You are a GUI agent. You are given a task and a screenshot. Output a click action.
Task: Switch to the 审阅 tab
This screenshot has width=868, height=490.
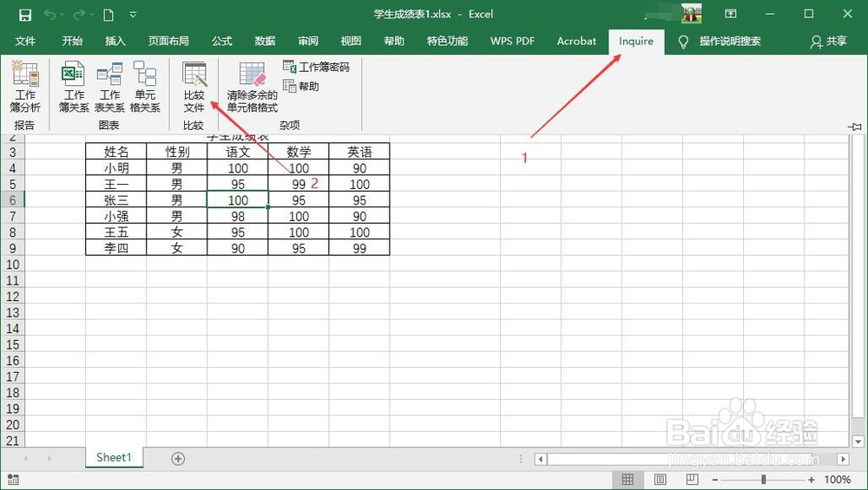coord(308,41)
